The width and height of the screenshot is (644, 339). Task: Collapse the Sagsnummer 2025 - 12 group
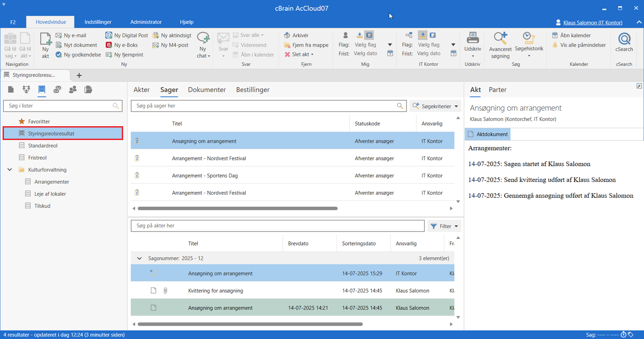tap(139, 258)
